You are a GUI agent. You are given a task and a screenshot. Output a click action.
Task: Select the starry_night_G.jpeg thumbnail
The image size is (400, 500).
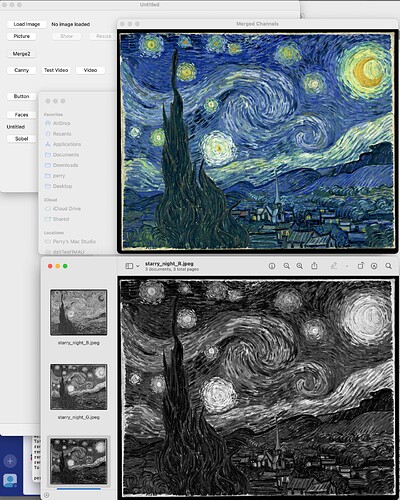[79, 387]
